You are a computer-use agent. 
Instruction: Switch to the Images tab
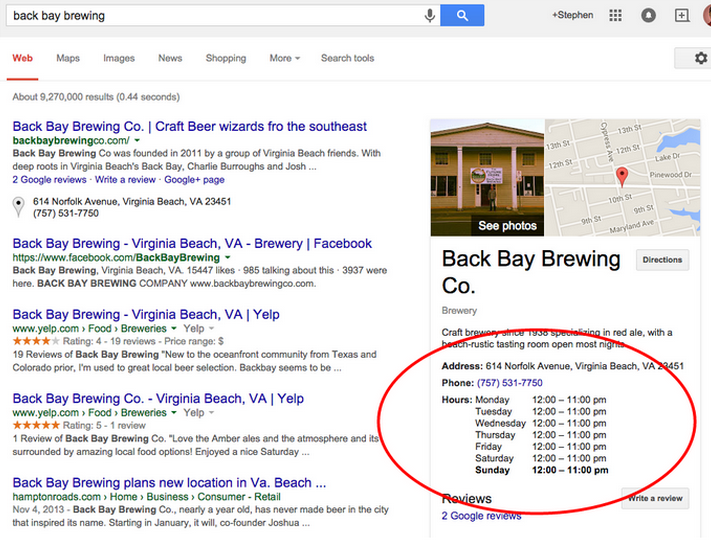click(x=119, y=58)
